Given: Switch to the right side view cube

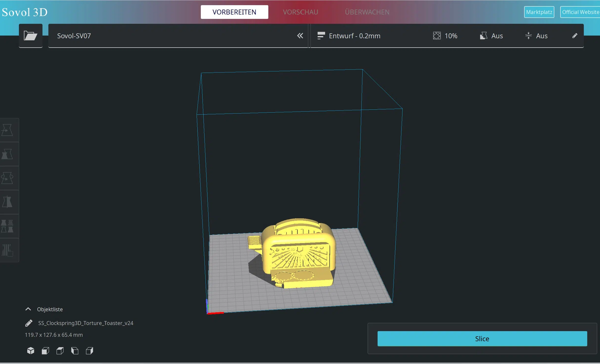Looking at the screenshot, I should pos(90,351).
